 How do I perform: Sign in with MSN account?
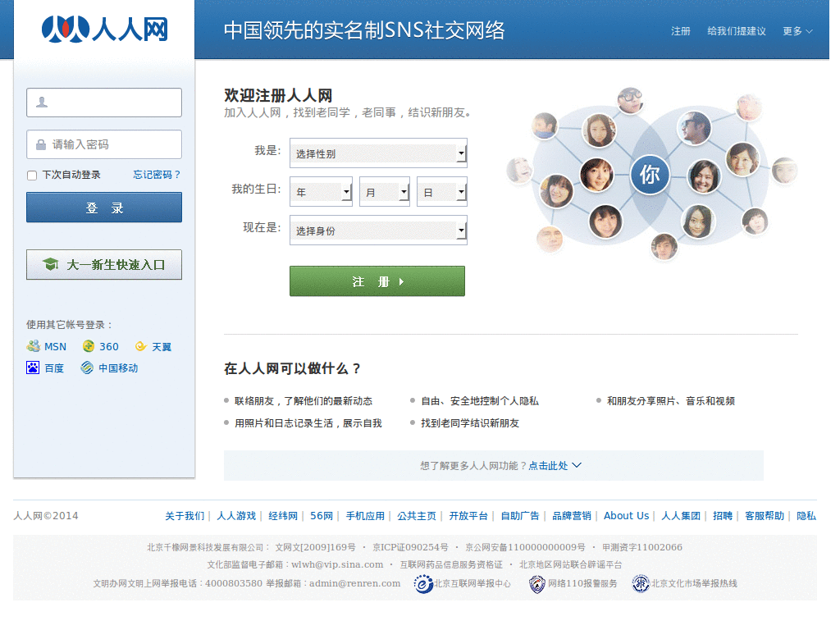[x=47, y=346]
